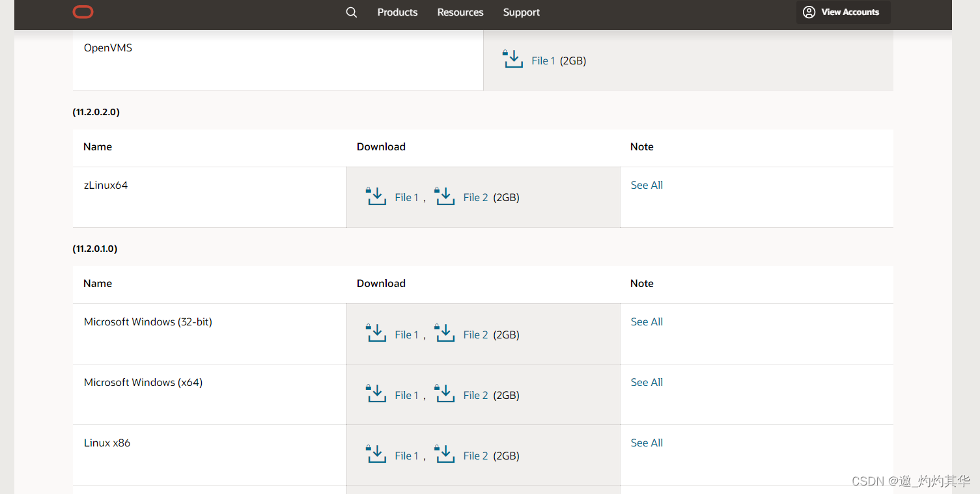Select the Linux x86 row name
Viewport: 980px width, 494px height.
point(107,443)
